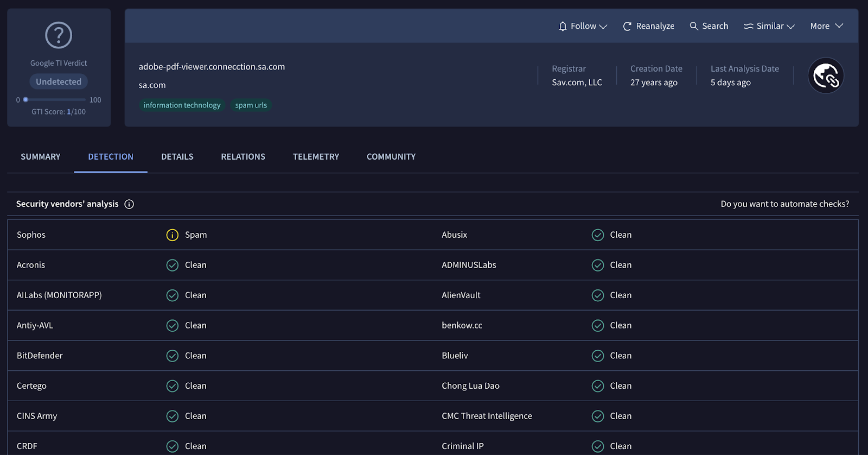Image resolution: width=868 pixels, height=455 pixels.
Task: Click the 'information technology' tag
Action: 182,105
